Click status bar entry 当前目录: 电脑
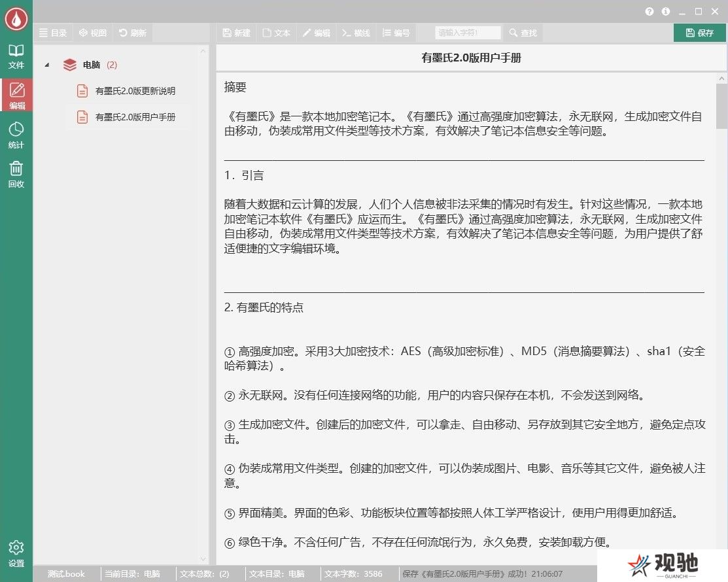This screenshot has height=582, width=728. point(132,574)
